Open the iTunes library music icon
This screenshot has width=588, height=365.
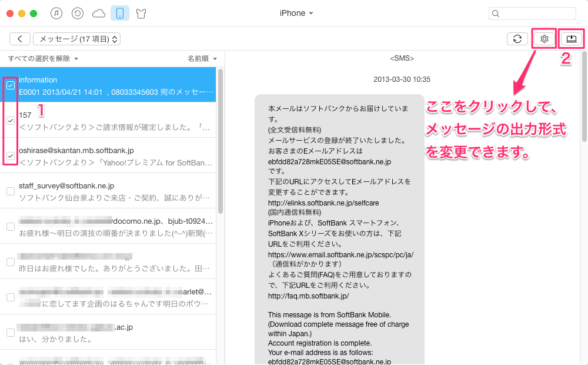pyautogui.click(x=56, y=14)
